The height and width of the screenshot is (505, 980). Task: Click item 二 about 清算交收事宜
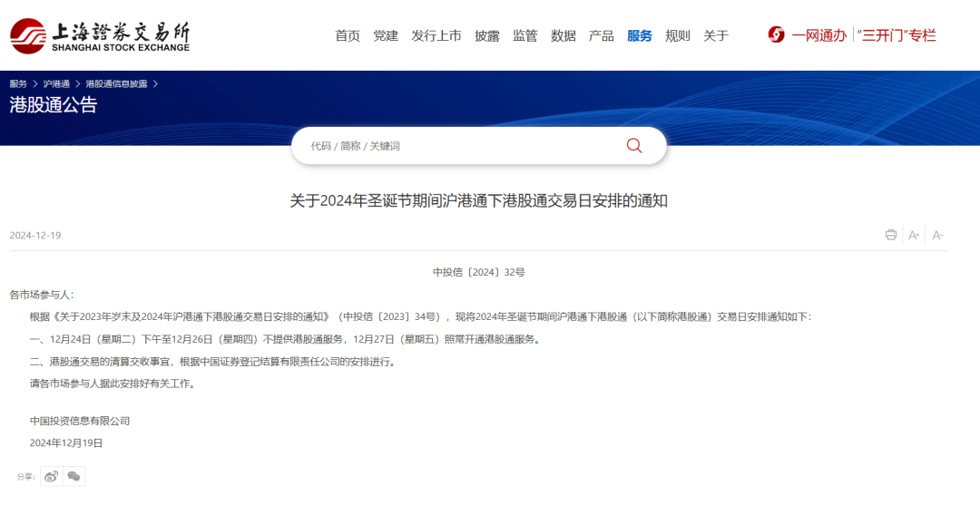point(212,362)
